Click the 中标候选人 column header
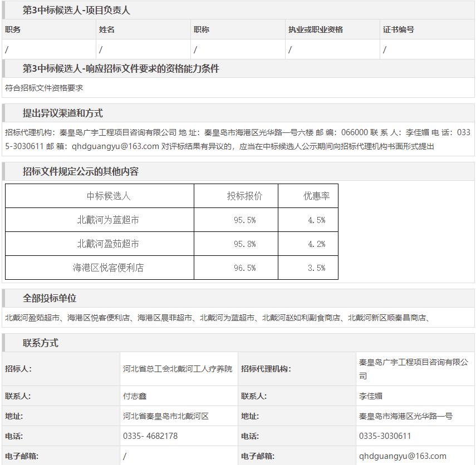Viewport: 476px width, 465px height. [108, 196]
